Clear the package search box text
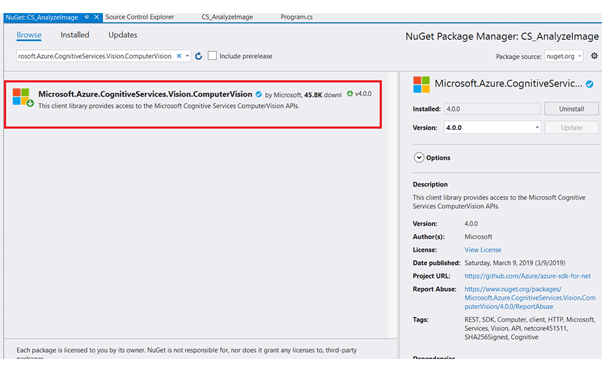The image size is (602, 369). (x=179, y=56)
